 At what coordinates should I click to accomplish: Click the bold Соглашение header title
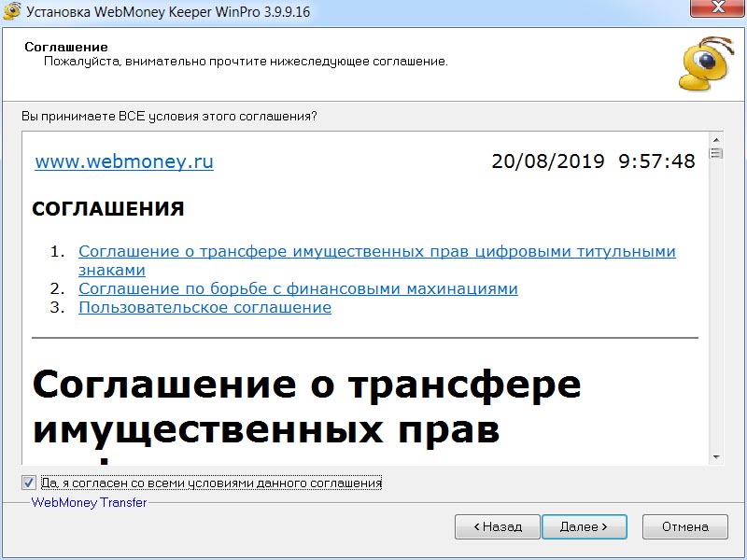[66, 48]
